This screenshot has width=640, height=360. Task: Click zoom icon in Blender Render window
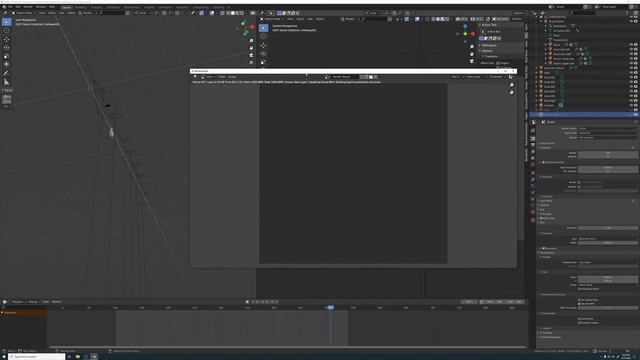coord(511,85)
